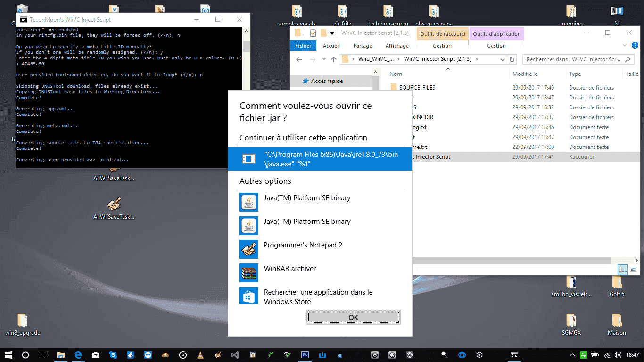Open the tech house greg desktop folder

[388, 15]
